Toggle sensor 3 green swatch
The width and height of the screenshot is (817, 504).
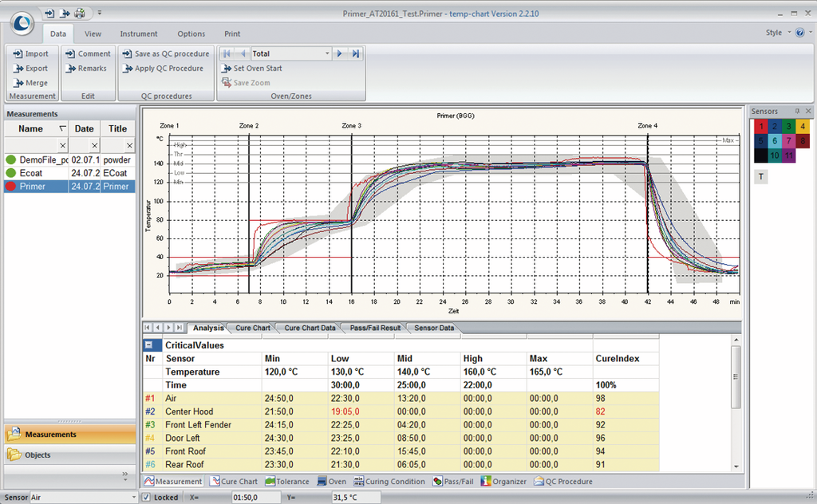[x=789, y=126]
